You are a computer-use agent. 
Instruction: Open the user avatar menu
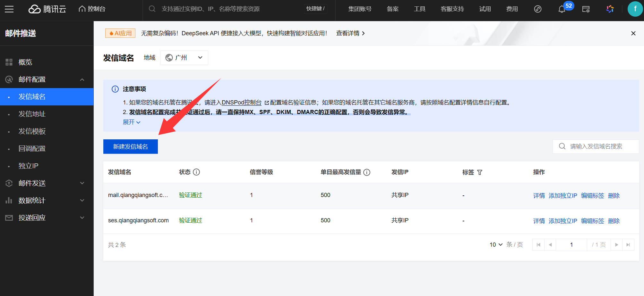point(635,9)
